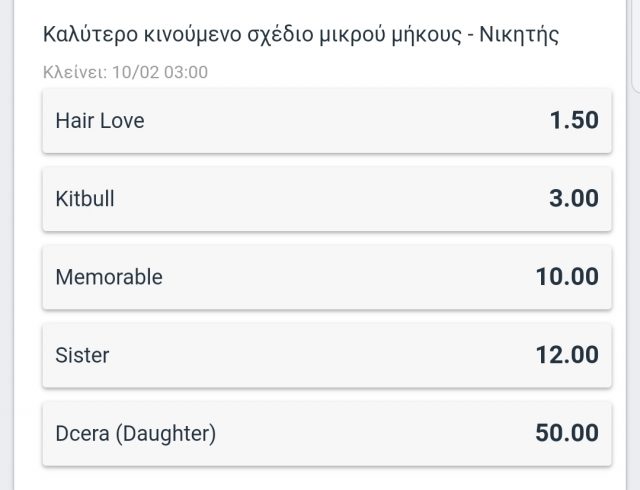This screenshot has height=490, width=640.
Task: Click the Κλείνει 10/02 03:00 closing time
Action: click(x=125, y=72)
